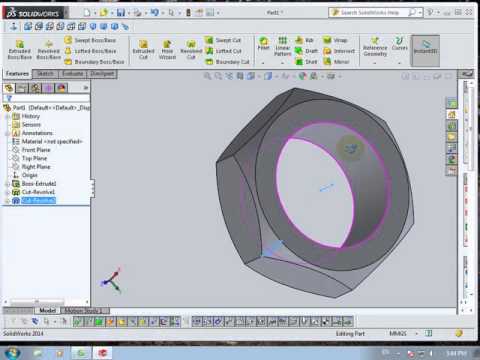Switch to the Features tab
480x360 pixels.
click(17, 74)
